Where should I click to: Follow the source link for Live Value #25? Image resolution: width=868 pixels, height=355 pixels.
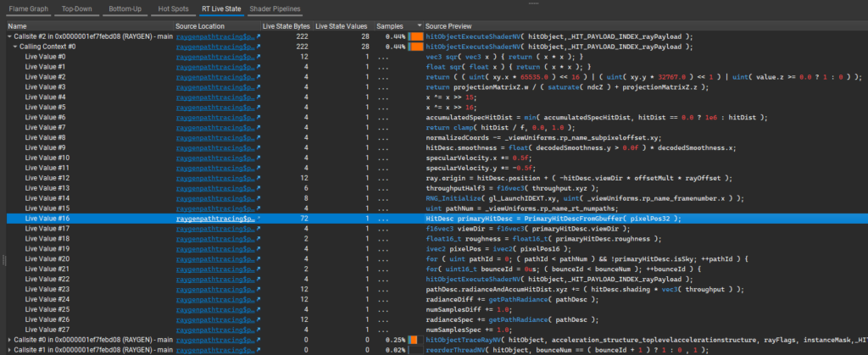(x=215, y=309)
